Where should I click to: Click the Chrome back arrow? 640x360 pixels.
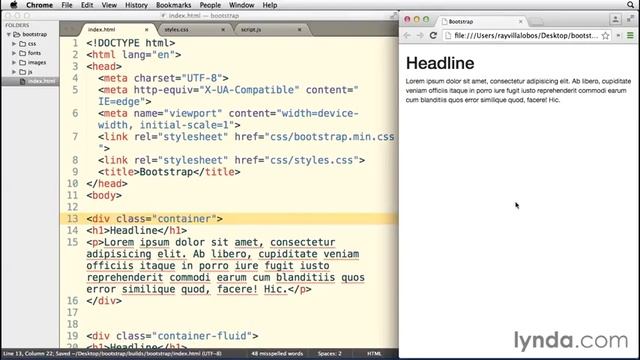407,36
